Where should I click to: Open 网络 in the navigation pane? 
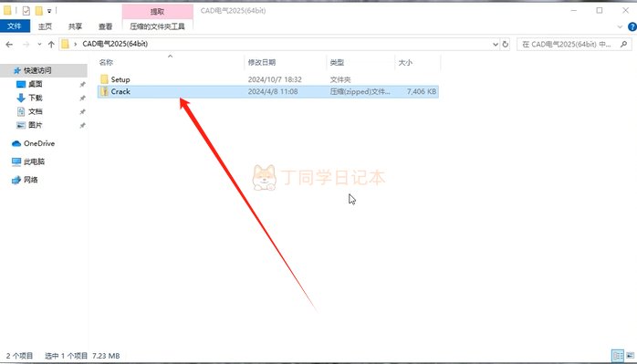(30, 180)
